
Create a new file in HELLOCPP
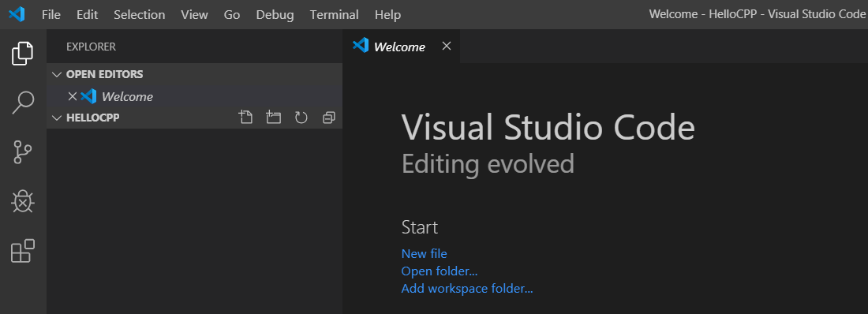(245, 118)
